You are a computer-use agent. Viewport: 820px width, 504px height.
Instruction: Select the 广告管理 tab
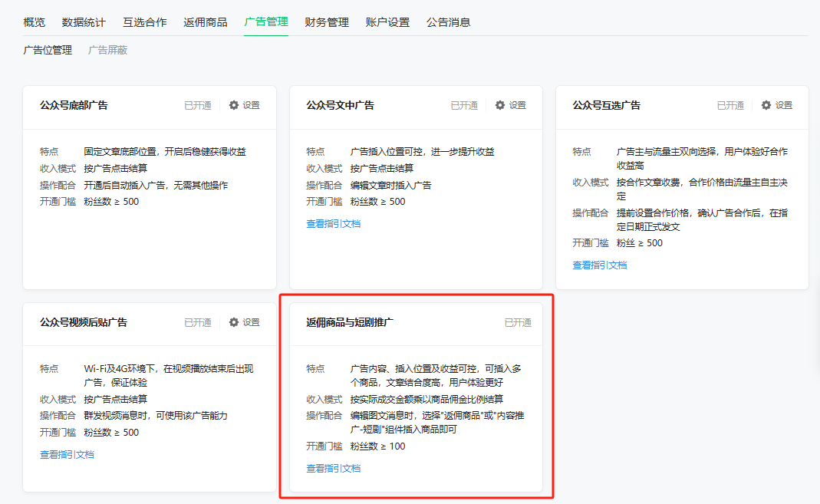(266, 22)
